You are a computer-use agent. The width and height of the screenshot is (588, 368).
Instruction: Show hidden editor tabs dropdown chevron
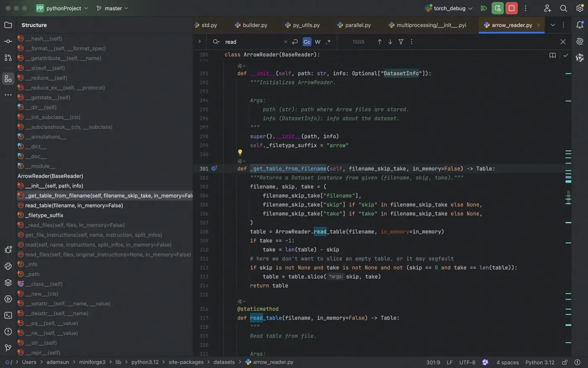pyautogui.click(x=553, y=25)
